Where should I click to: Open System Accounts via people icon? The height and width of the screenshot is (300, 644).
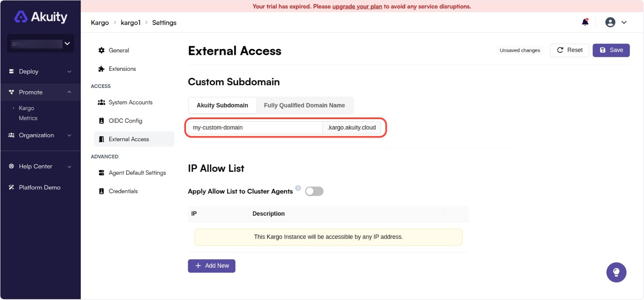click(101, 102)
